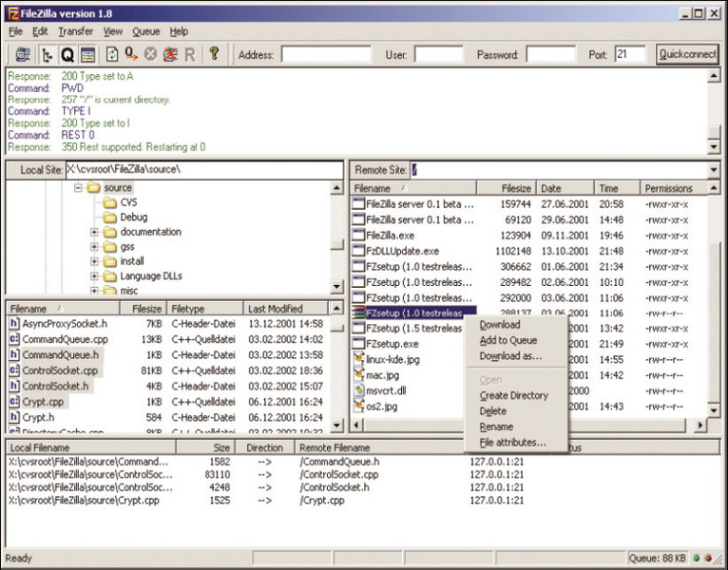
Task: Click the disconnect toolbar icon
Action: coord(170,55)
